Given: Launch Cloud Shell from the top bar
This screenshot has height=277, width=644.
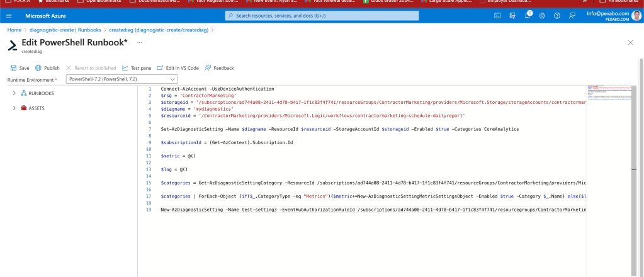Looking at the screenshot, I should 497,16.
